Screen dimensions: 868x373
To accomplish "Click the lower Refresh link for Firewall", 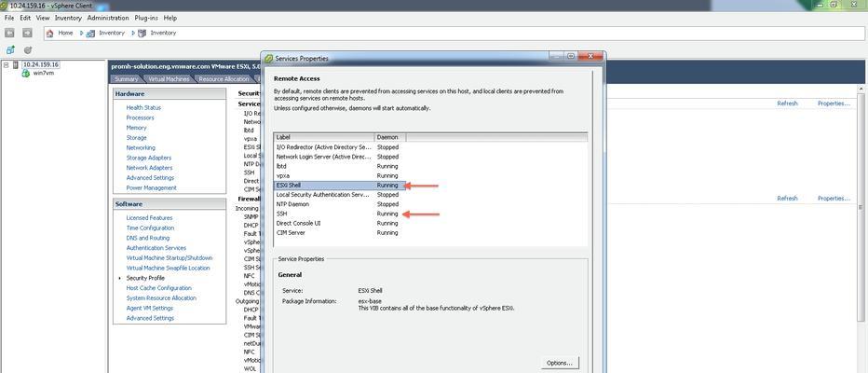I will (787, 198).
